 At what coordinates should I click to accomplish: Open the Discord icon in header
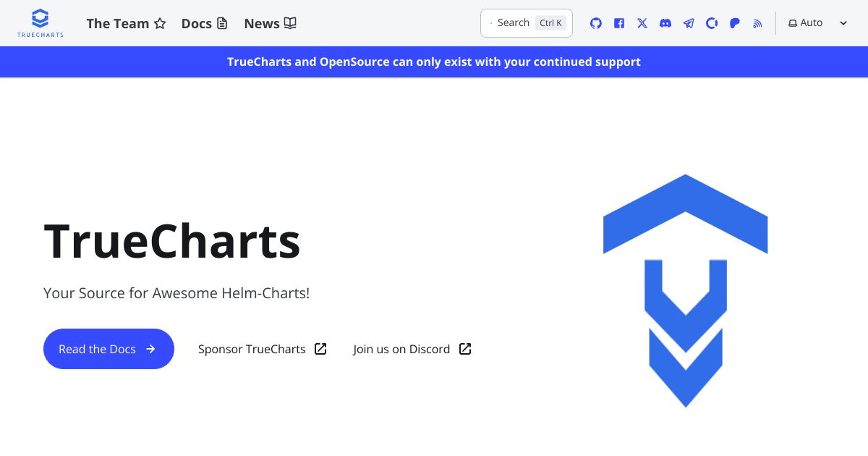tap(665, 23)
